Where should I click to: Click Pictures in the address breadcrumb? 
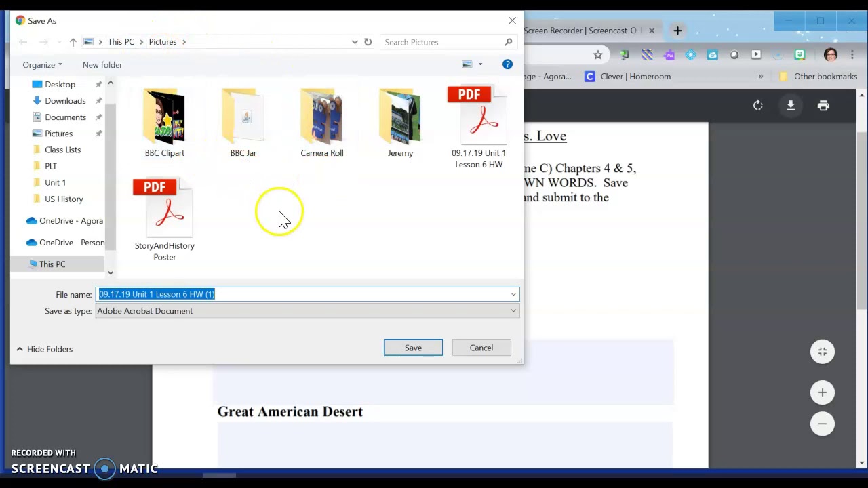pyautogui.click(x=163, y=42)
